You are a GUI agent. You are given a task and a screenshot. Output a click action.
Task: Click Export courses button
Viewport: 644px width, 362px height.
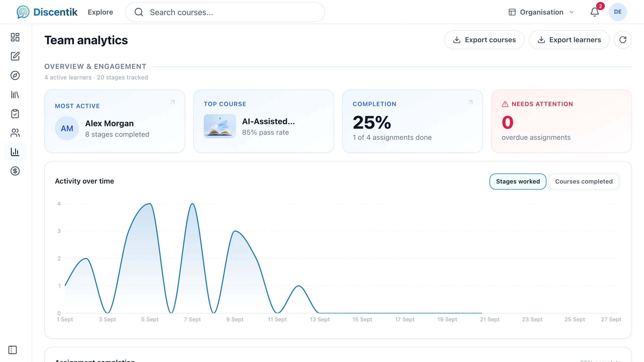coord(485,40)
